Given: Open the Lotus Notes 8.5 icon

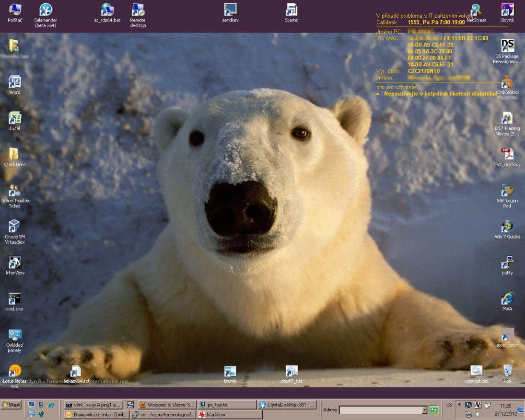Looking at the screenshot, I should coord(14,371).
